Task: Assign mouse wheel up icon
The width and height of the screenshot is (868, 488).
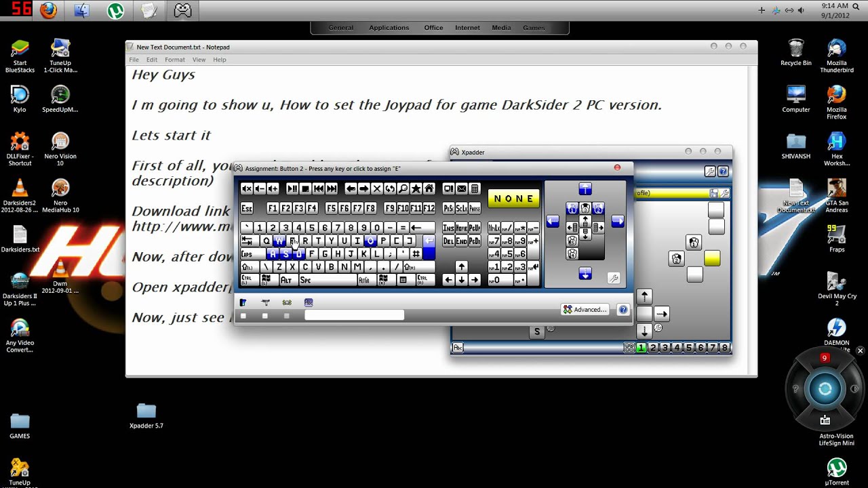Action: pyautogui.click(x=585, y=221)
